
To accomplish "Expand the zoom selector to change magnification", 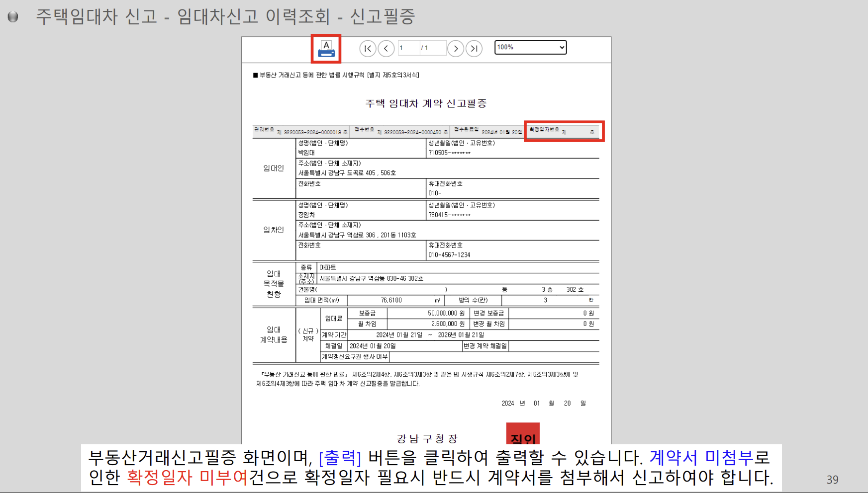I will [x=530, y=47].
